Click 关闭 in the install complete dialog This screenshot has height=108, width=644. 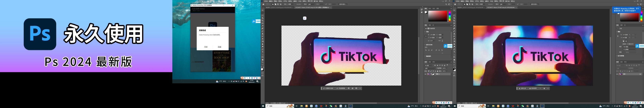point(205,47)
